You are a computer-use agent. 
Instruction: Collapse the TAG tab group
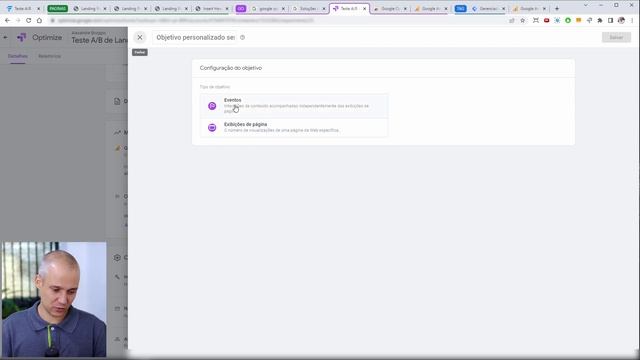point(460,9)
